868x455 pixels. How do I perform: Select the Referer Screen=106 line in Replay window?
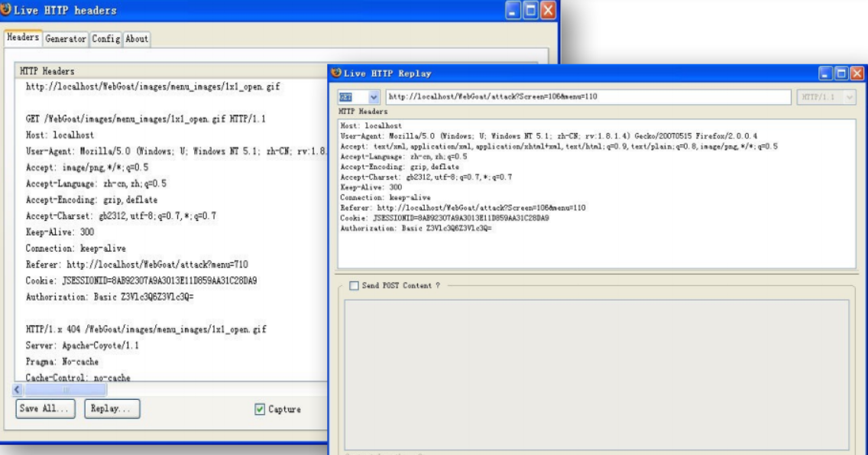point(463,208)
